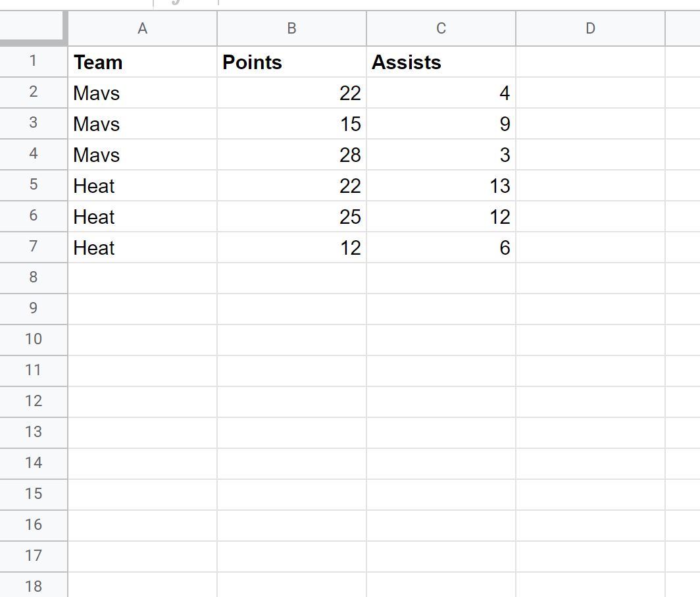Select Points value 15 in row 3
The height and width of the screenshot is (597, 700).
[x=291, y=124]
